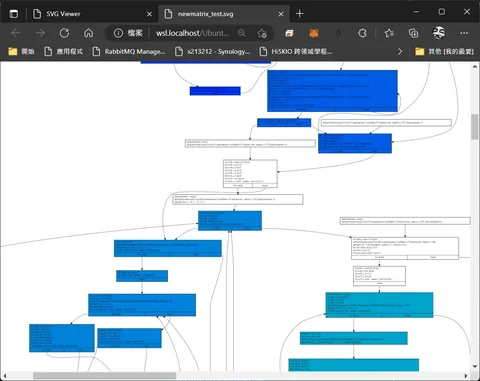Click the vertical scrollbar down arrow

[x=475, y=367]
